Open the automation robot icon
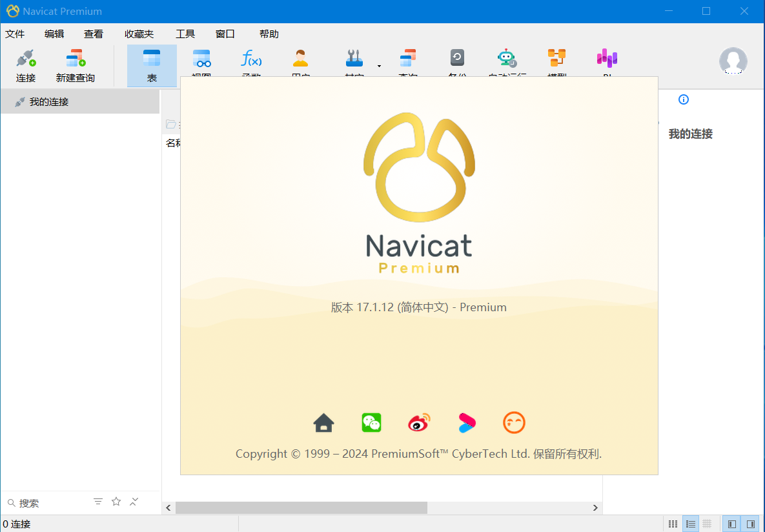The image size is (765, 532). click(x=507, y=58)
